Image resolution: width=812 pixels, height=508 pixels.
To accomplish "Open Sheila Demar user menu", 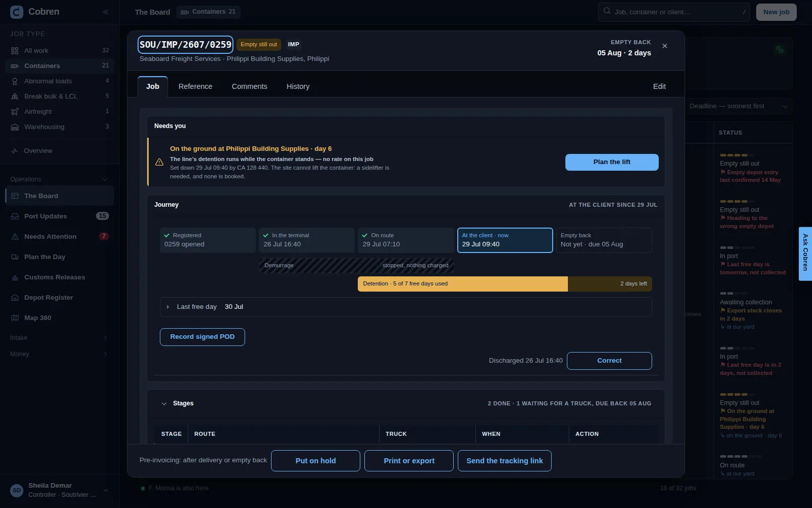I will 60,490.
